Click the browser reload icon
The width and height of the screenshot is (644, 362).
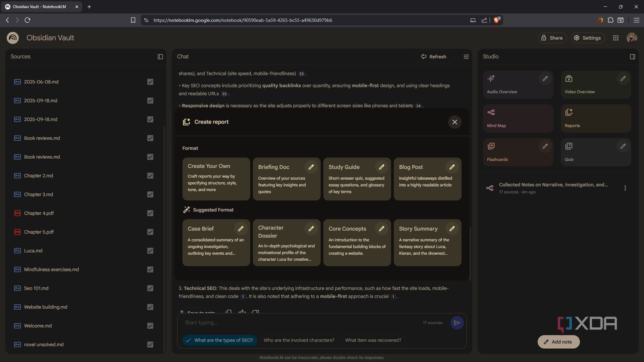tap(27, 20)
